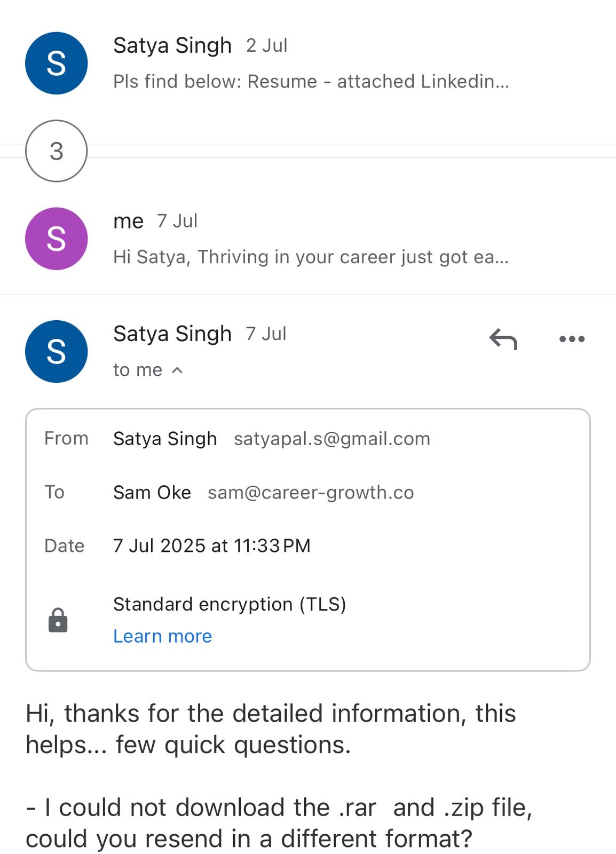Tap blue avatar on the expanded 7 Jul email
This screenshot has height=854, width=616.
(57, 351)
